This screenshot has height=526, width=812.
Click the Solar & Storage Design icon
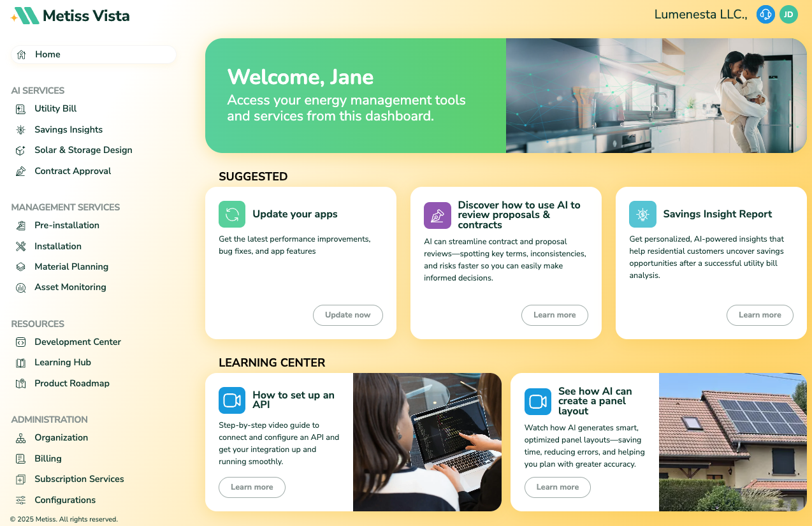[x=21, y=150]
